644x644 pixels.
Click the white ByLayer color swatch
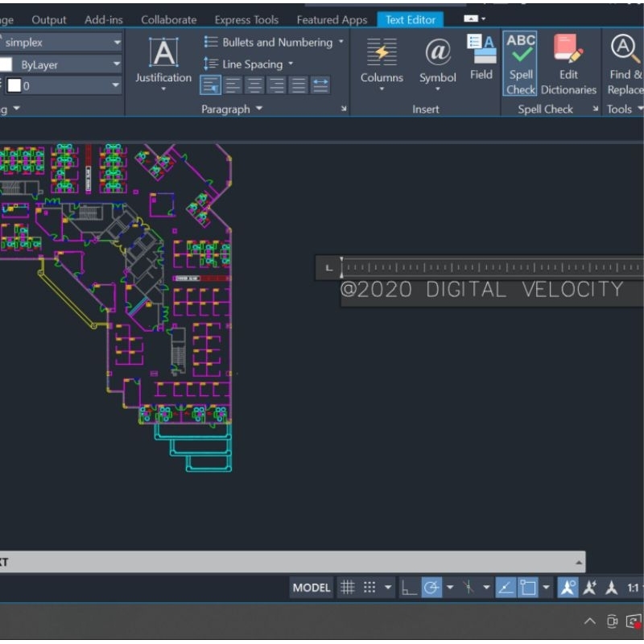7,64
